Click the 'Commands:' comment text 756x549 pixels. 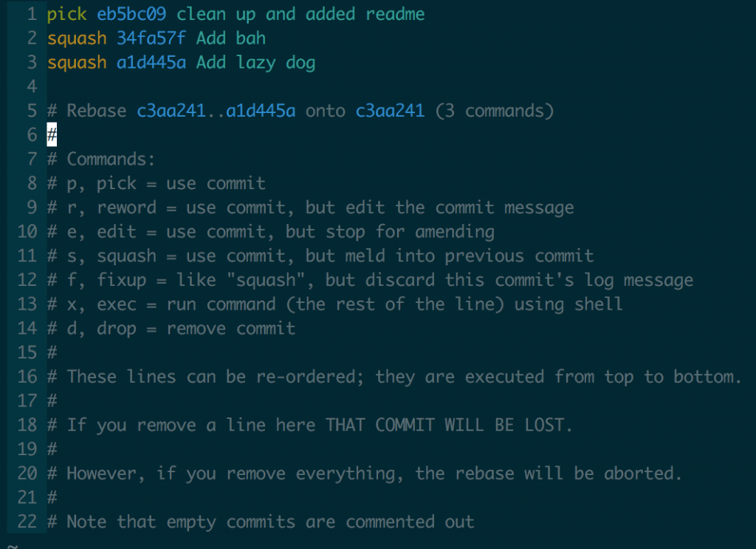[111, 159]
